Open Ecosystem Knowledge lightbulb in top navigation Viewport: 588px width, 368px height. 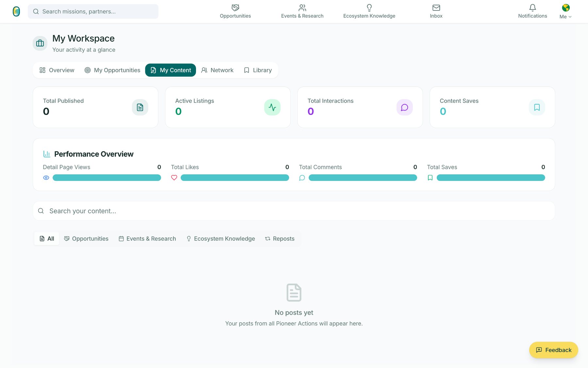369,11
